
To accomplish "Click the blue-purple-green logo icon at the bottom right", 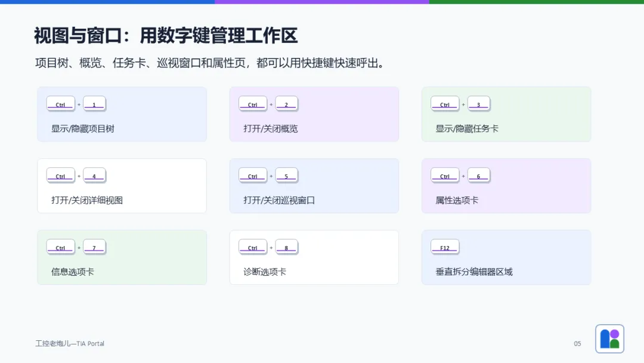I will [609, 339].
